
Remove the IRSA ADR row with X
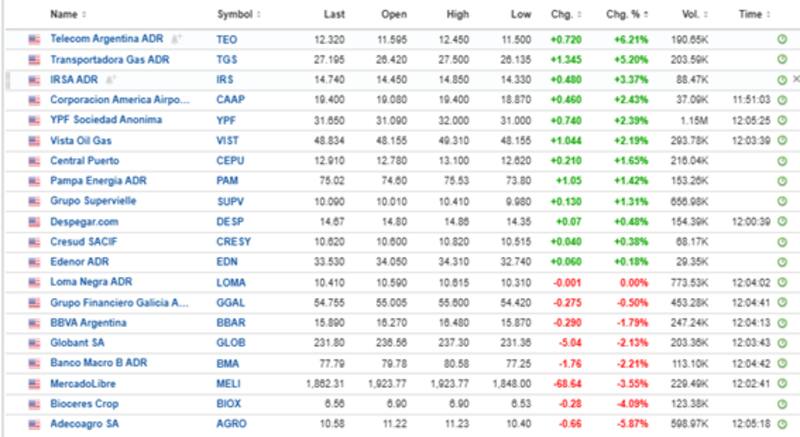[795, 79]
